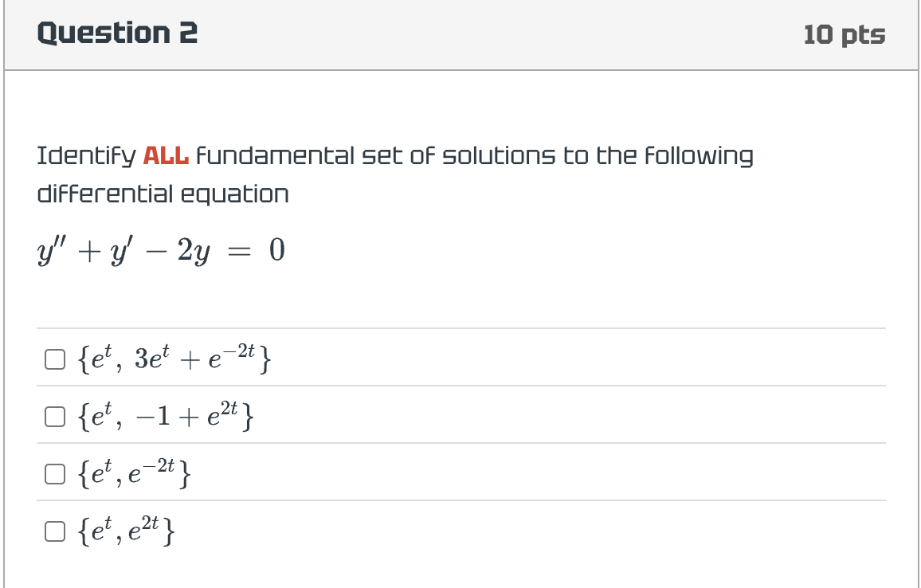Enable the option {e^t, 3e^t + e^-2t}
Image resolution: width=921 pixels, height=588 pixels.
tap(56, 360)
